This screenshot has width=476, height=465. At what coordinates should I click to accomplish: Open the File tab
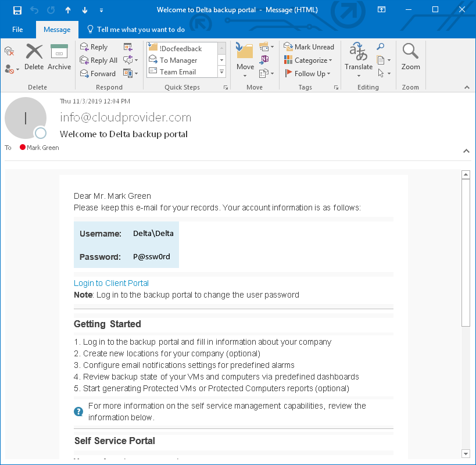[x=17, y=30]
